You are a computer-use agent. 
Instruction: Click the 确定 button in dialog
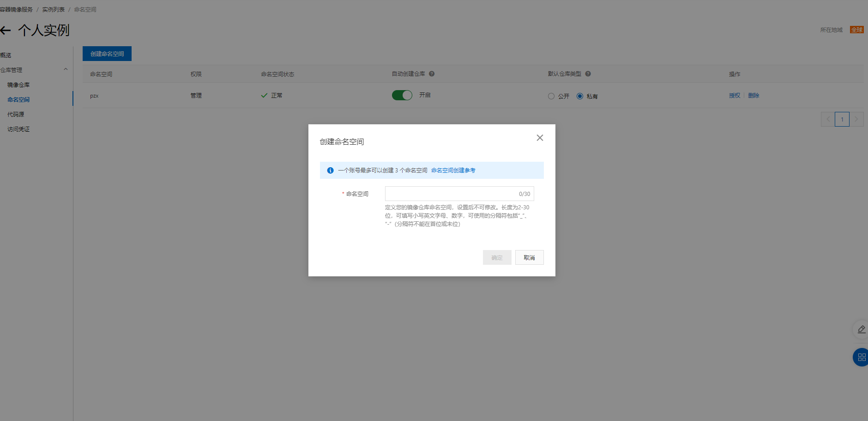tap(497, 257)
